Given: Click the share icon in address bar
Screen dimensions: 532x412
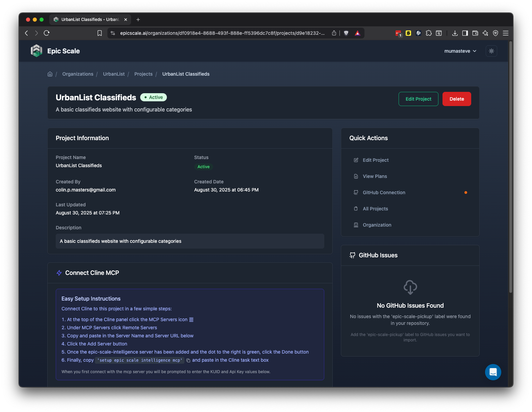Looking at the screenshot, I should (334, 33).
